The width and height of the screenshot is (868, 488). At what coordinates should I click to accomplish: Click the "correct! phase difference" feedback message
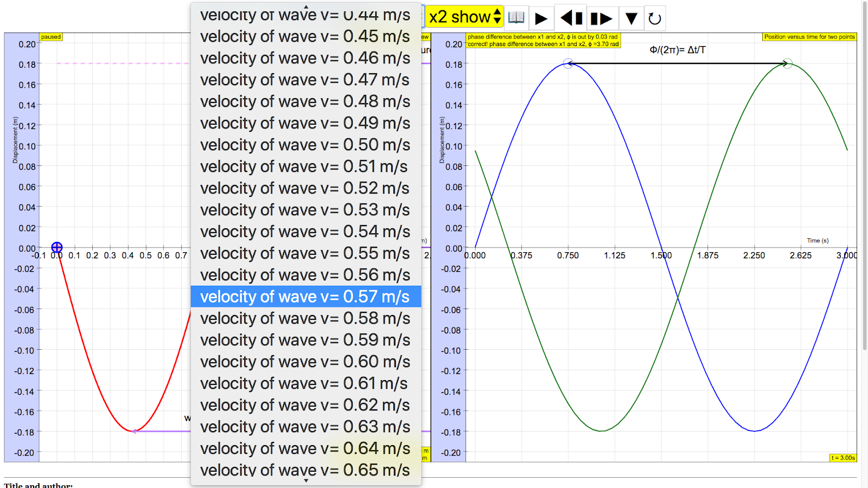coord(543,44)
